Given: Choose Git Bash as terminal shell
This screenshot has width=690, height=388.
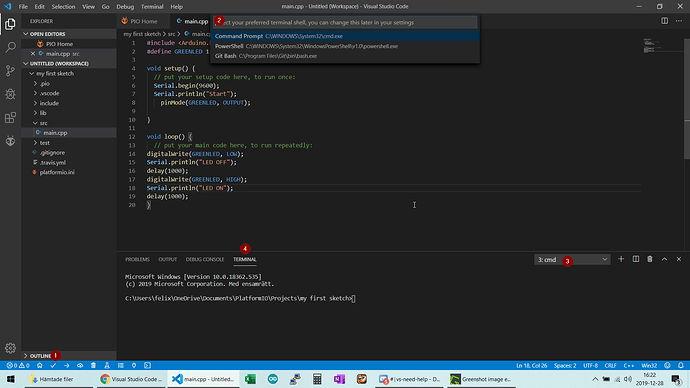Looking at the screenshot, I should pos(345,56).
